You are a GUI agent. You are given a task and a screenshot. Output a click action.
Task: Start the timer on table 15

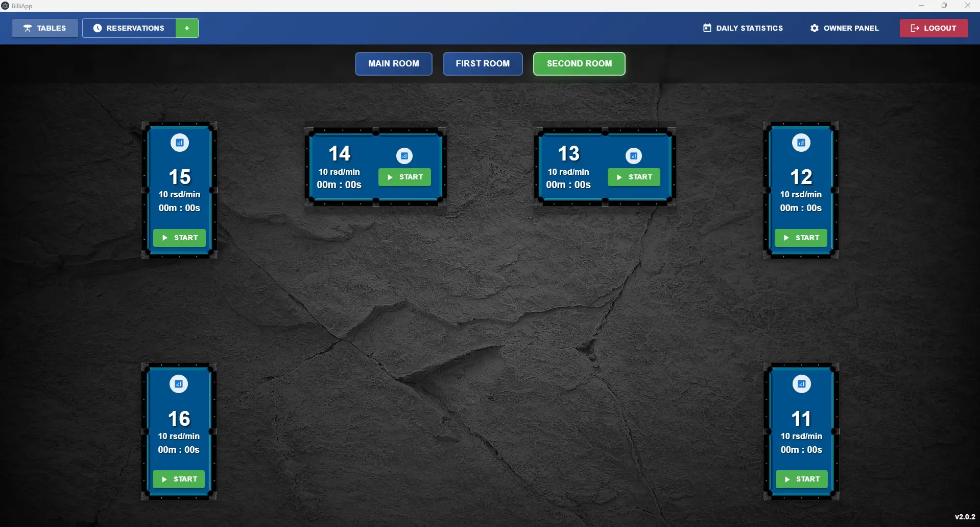[x=179, y=238]
